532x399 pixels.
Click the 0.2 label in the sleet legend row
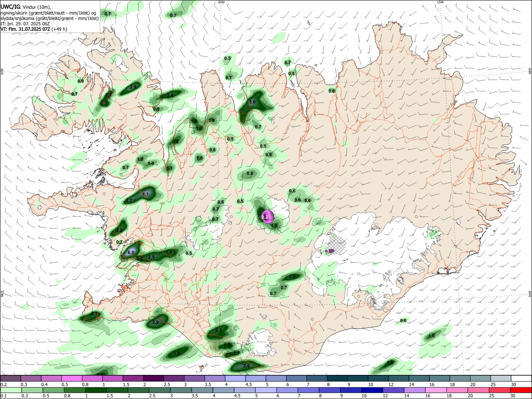point(3,384)
